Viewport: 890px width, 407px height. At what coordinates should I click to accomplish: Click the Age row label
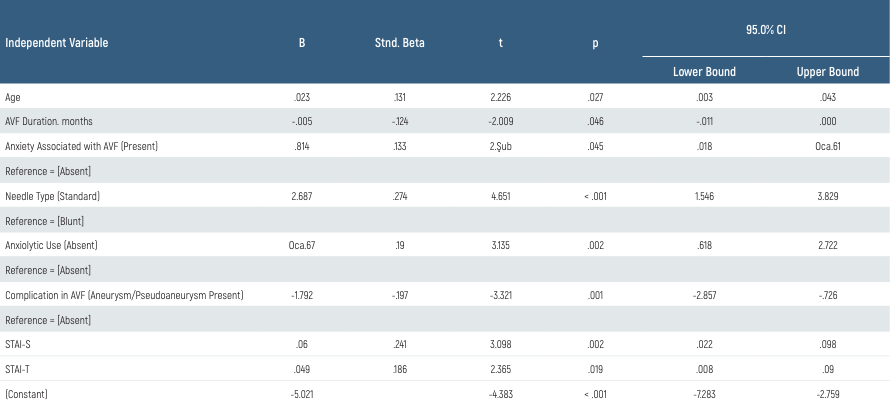point(13,97)
